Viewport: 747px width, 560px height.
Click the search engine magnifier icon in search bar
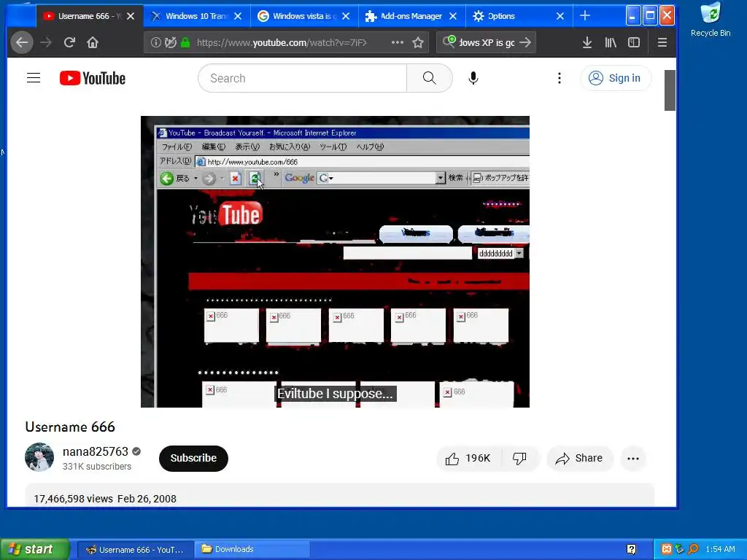tap(449, 42)
